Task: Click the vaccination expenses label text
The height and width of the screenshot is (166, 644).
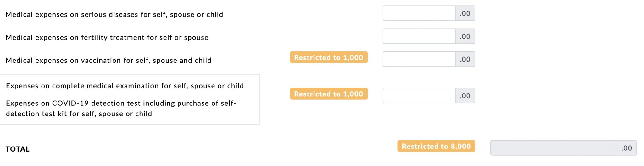Action: pyautogui.click(x=108, y=61)
